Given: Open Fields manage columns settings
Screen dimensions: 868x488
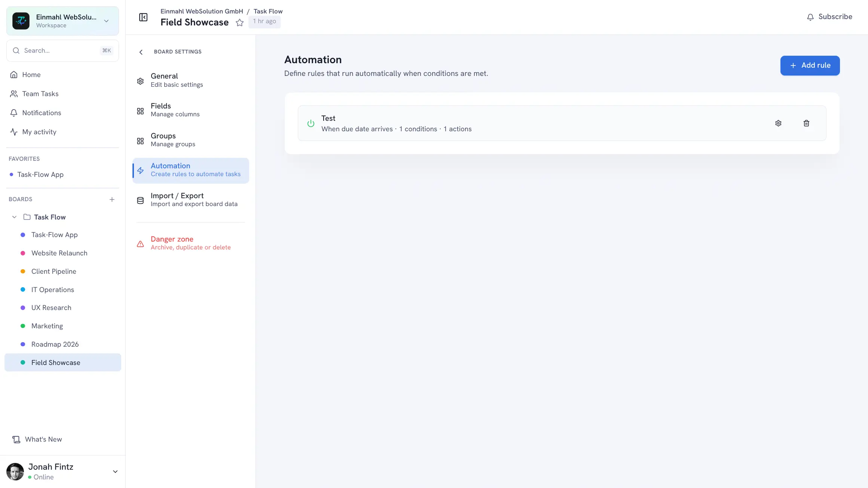Looking at the screenshot, I should [x=191, y=110].
